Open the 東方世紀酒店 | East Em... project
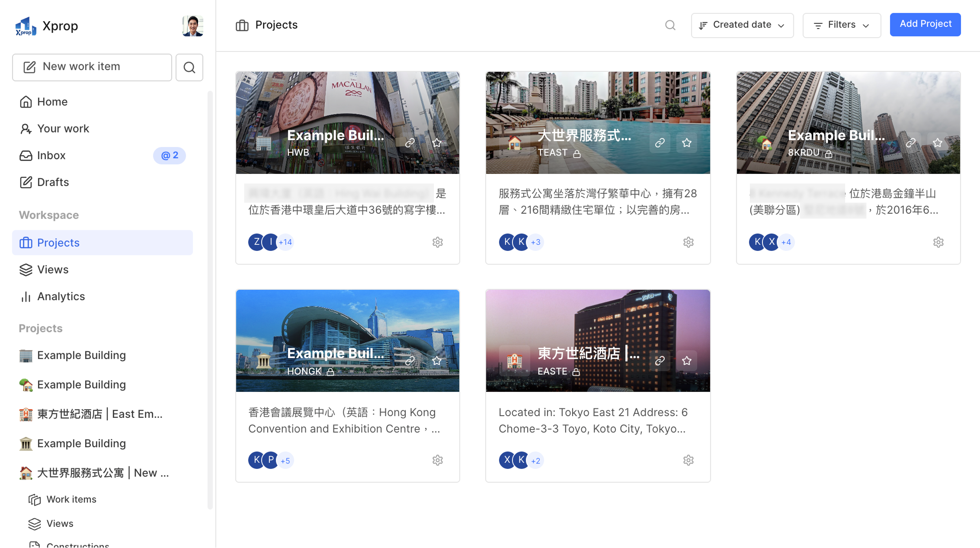 [102, 414]
